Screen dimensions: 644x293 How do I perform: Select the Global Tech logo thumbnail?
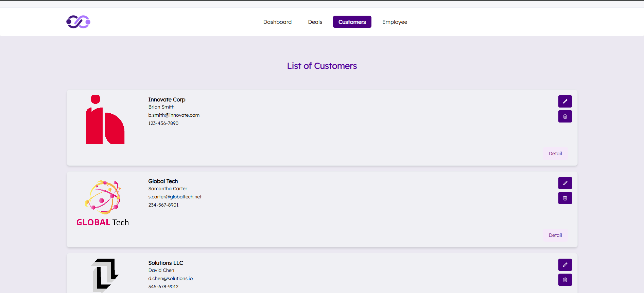click(x=103, y=203)
